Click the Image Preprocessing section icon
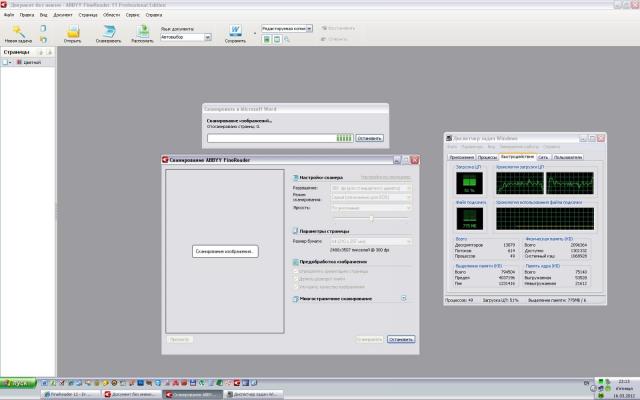The image size is (640, 400). 296,262
